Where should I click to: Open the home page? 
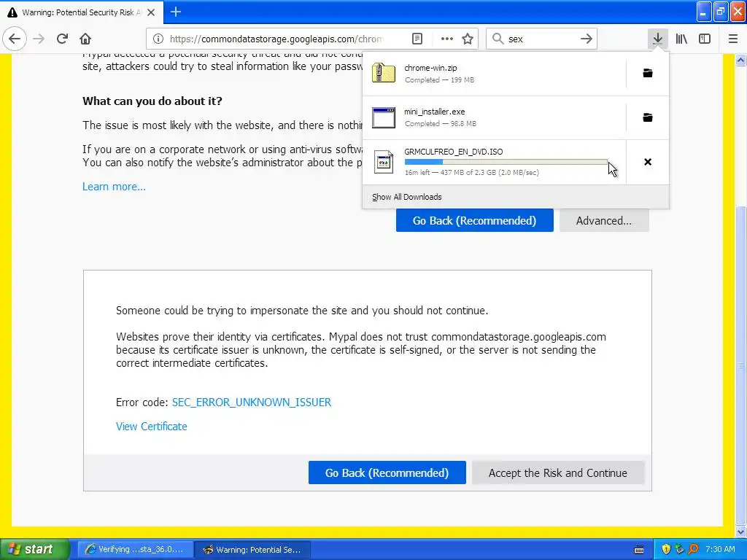pyautogui.click(x=85, y=39)
